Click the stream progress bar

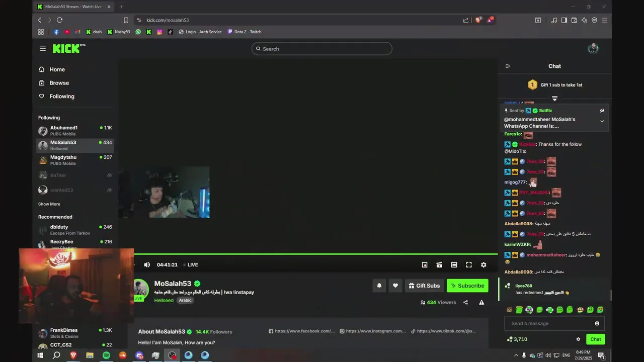(315, 254)
